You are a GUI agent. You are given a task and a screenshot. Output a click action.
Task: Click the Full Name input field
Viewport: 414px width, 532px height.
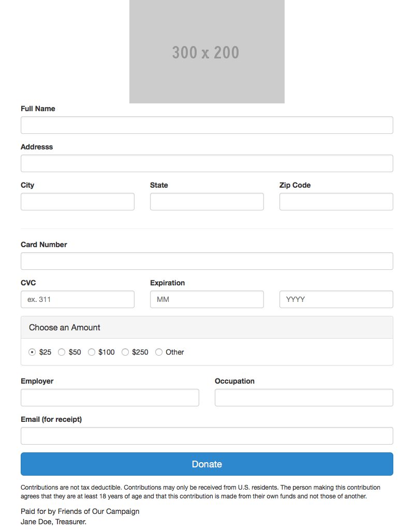(207, 125)
